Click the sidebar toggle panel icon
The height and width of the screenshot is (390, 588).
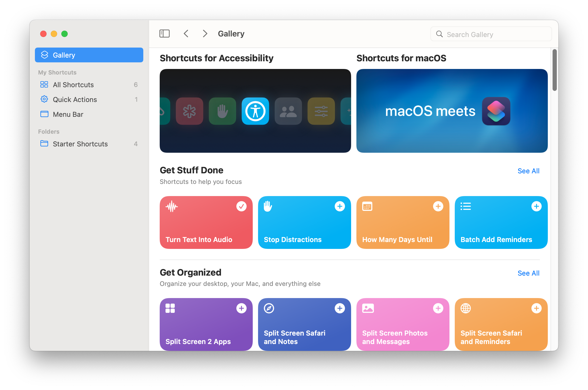pyautogui.click(x=165, y=34)
